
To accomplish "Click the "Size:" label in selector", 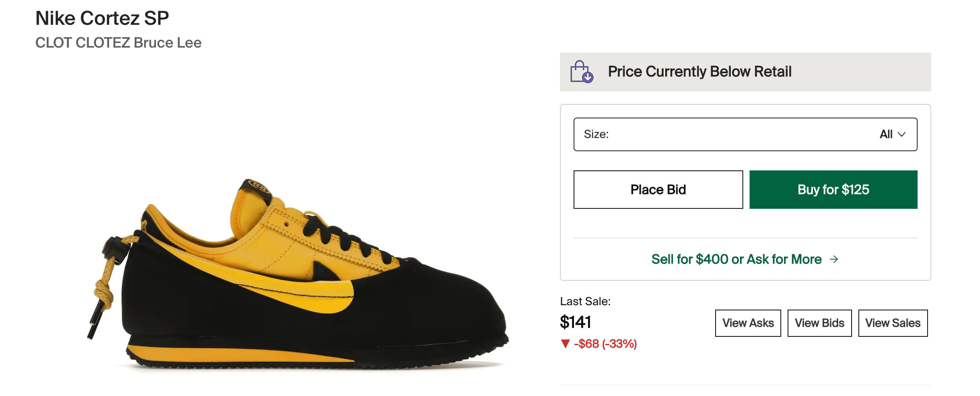I will 596,134.
